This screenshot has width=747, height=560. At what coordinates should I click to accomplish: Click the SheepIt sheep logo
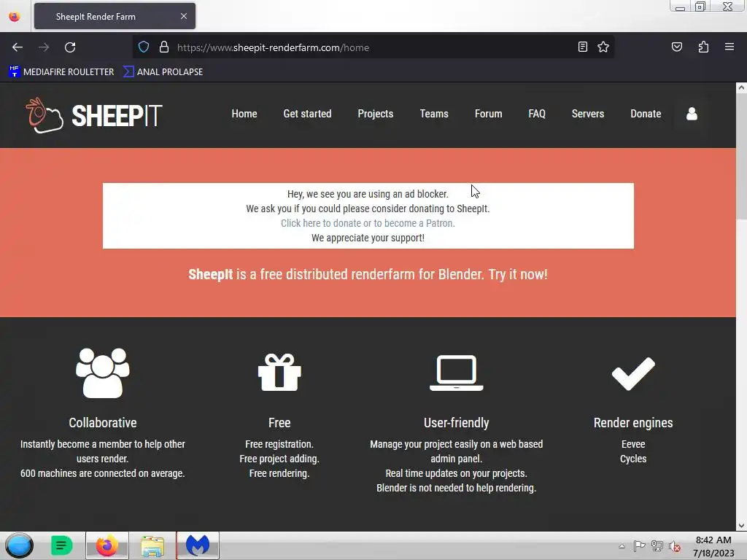pos(44,114)
